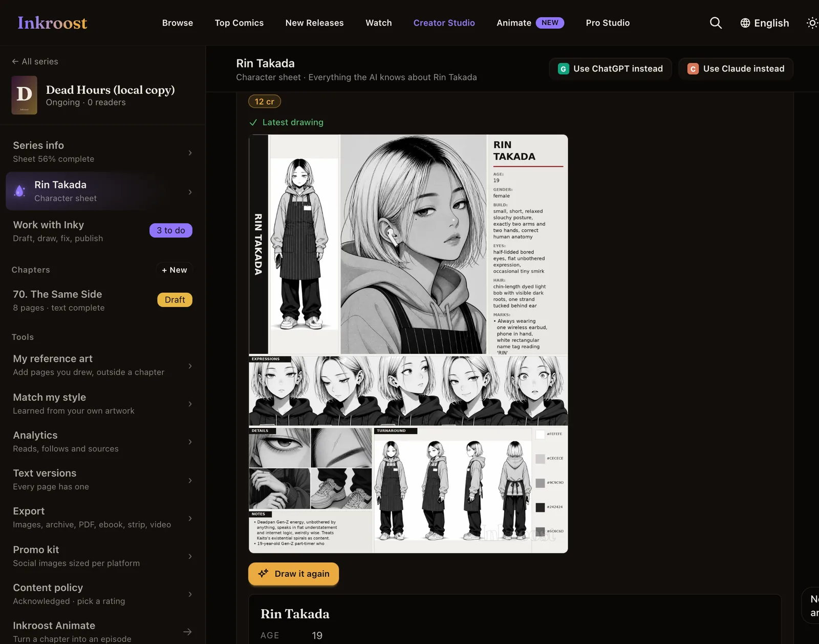Toggle the light/dark theme sun icon
Viewport: 819px width, 644px height.
pos(812,23)
